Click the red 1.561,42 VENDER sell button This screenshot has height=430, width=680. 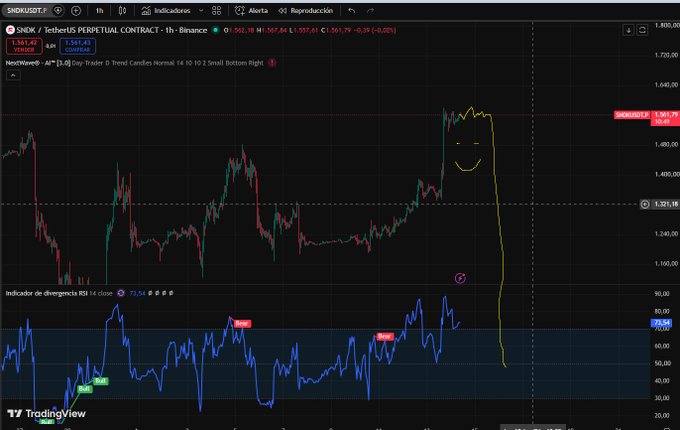click(24, 46)
